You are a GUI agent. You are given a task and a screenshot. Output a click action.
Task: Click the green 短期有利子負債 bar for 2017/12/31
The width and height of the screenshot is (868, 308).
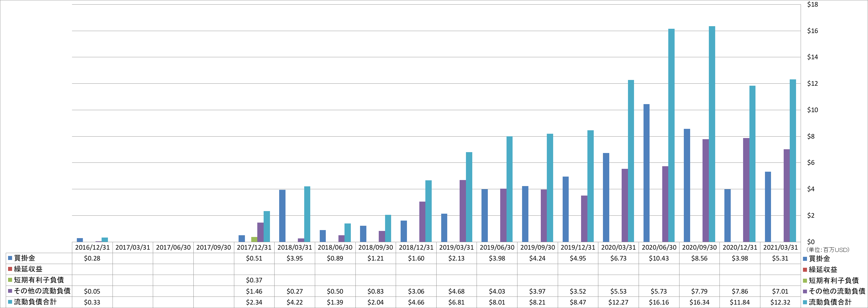254,239
